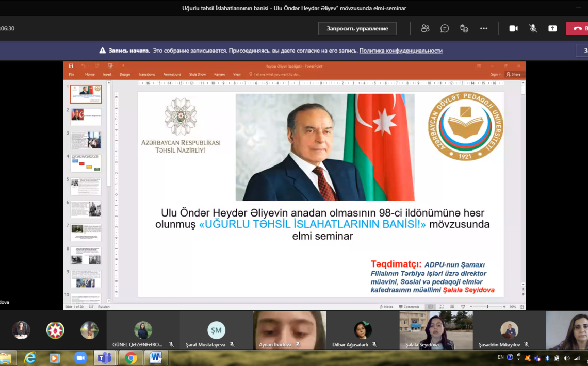This screenshot has width=588, height=366.
Task: Expand the Quick Access Toolbar customize arrow
Action: pos(123,66)
